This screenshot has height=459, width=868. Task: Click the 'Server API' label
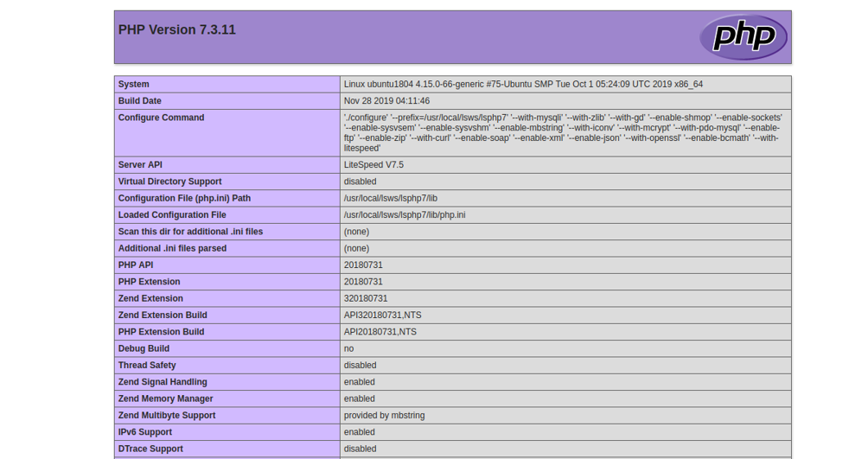140,165
